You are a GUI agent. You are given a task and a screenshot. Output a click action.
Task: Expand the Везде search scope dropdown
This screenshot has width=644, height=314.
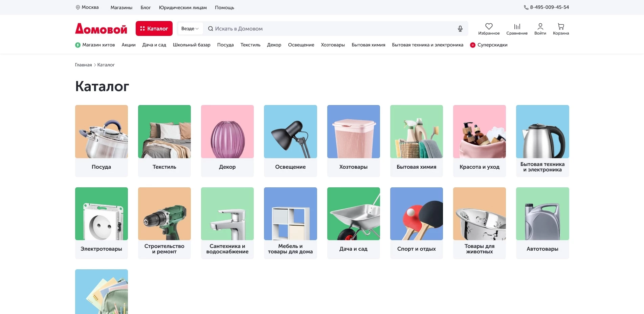click(x=190, y=29)
